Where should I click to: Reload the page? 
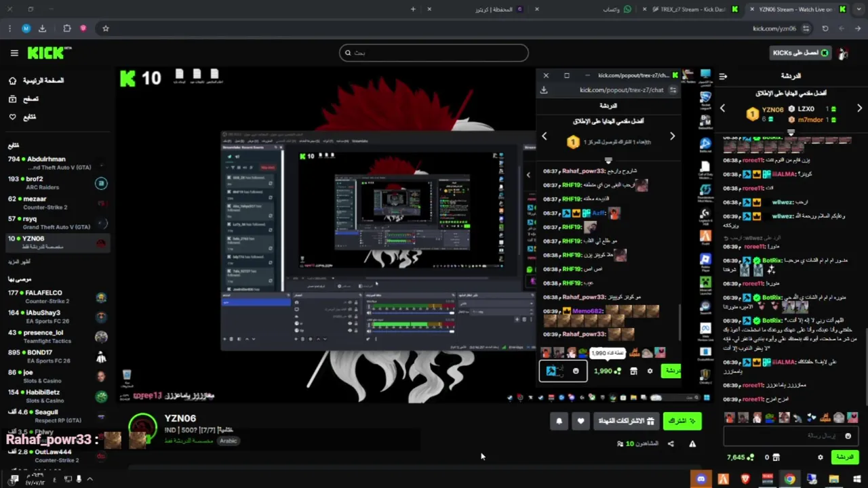[x=825, y=28]
